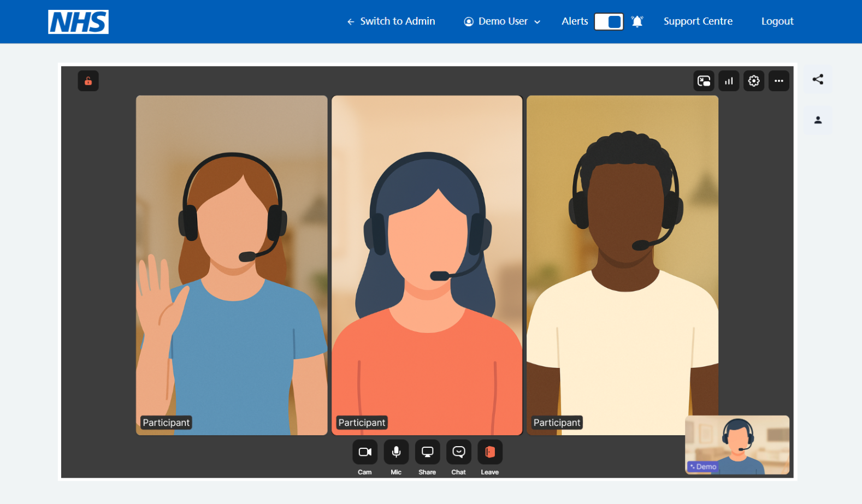Open the three-dot more options menu
This screenshot has height=504, width=862.
coord(779,81)
